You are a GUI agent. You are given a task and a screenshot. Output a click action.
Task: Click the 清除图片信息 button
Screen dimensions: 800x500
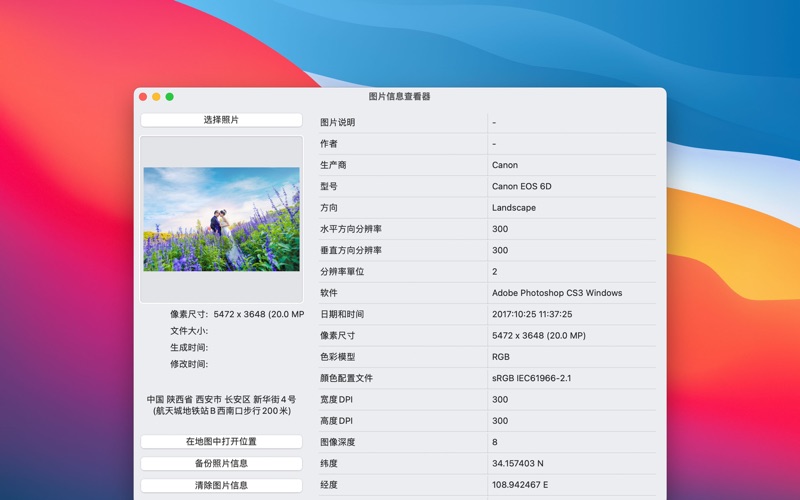pos(221,485)
